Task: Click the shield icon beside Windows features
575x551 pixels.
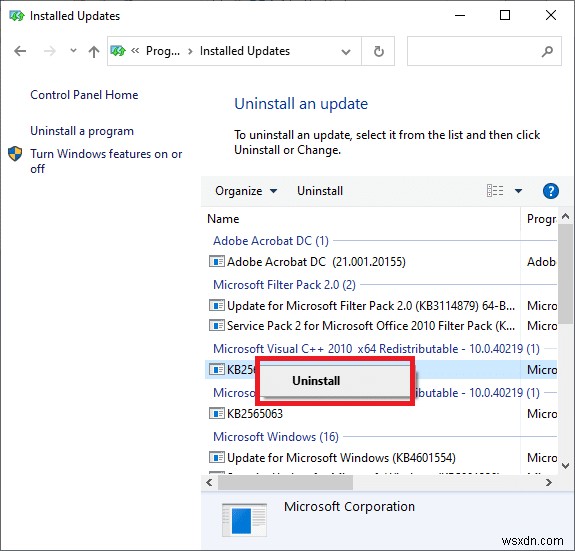Action: (x=15, y=154)
